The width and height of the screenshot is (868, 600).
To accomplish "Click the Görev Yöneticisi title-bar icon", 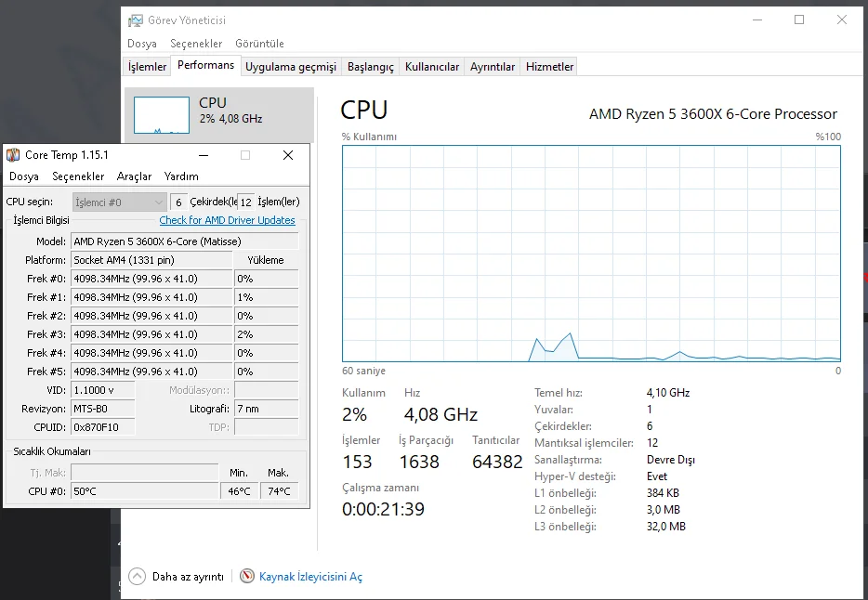I will click(135, 20).
